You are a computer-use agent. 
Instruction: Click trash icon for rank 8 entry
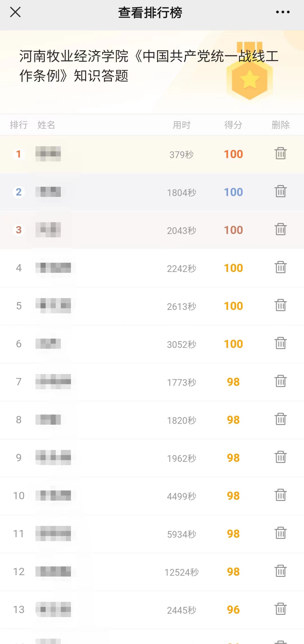(281, 419)
